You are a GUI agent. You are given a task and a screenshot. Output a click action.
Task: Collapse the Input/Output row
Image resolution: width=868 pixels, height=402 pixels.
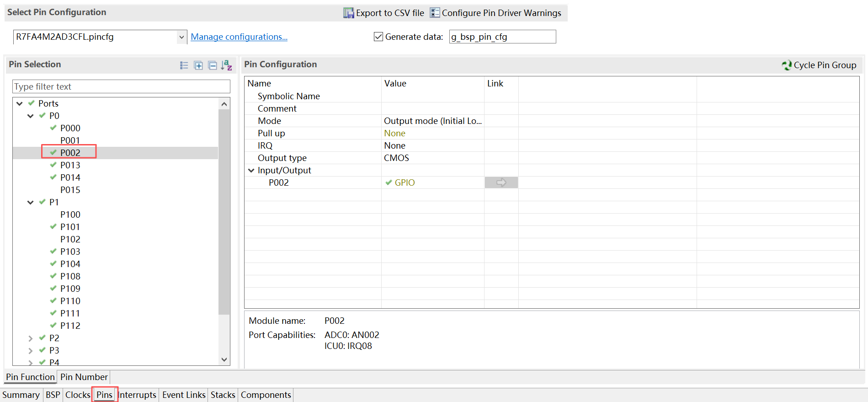click(x=251, y=170)
